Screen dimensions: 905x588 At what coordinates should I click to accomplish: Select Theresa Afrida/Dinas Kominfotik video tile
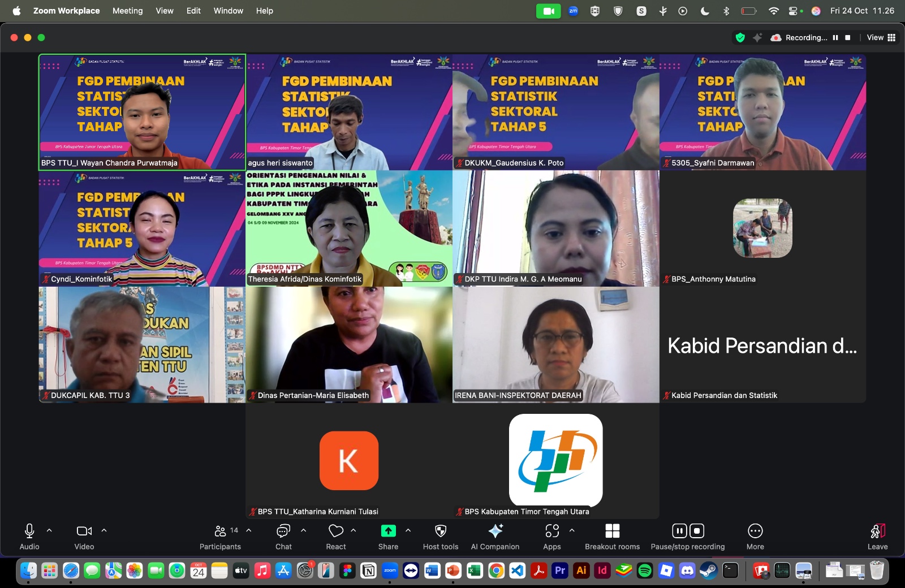click(x=349, y=228)
